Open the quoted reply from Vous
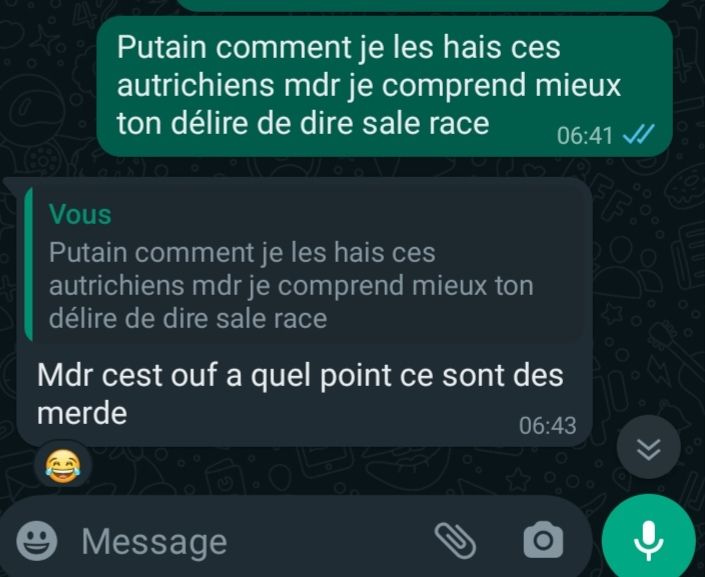 click(304, 264)
